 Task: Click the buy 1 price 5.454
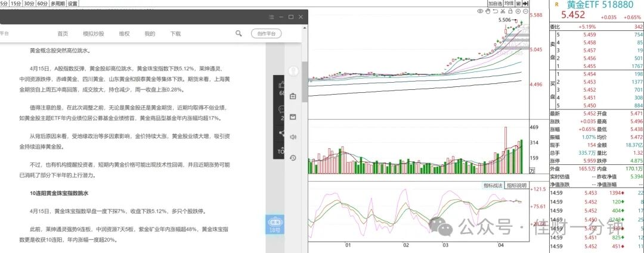(589, 74)
